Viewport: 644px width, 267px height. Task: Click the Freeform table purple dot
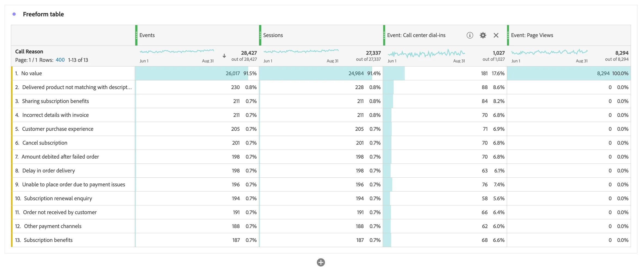[x=14, y=14]
